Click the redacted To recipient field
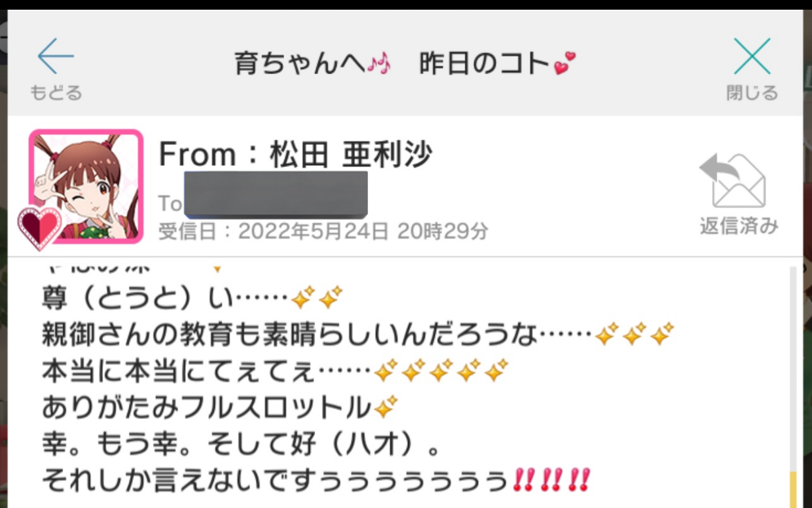 pos(276,194)
